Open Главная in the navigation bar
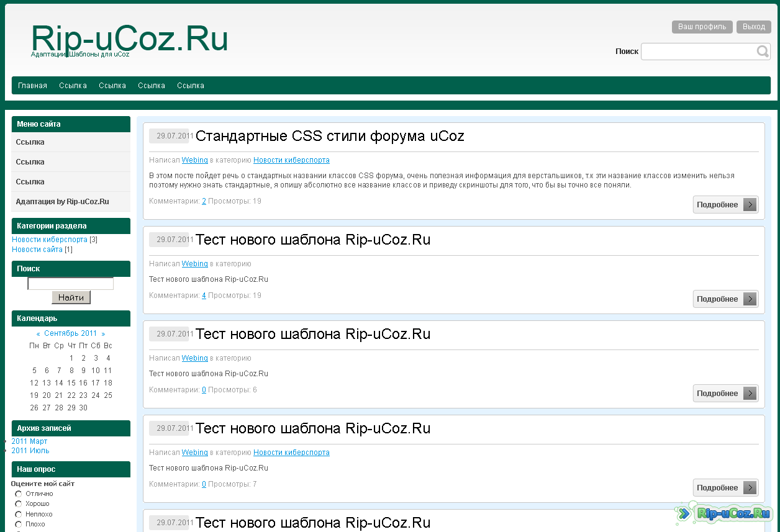Viewport: 780px width, 532px height. (x=32, y=86)
